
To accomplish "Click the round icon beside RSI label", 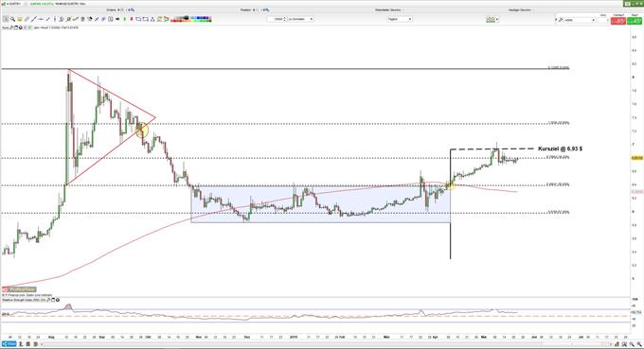I will point(58,300).
